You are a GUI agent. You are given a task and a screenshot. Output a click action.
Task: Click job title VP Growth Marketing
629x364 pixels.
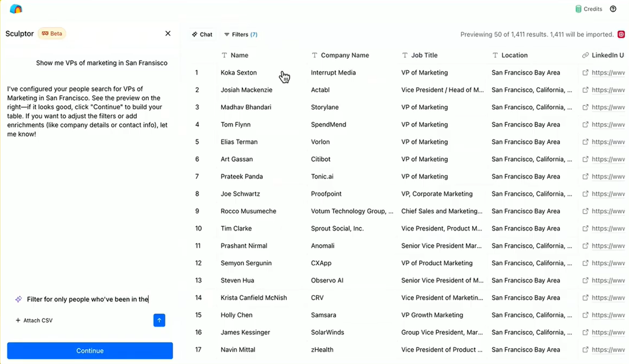tap(432, 314)
